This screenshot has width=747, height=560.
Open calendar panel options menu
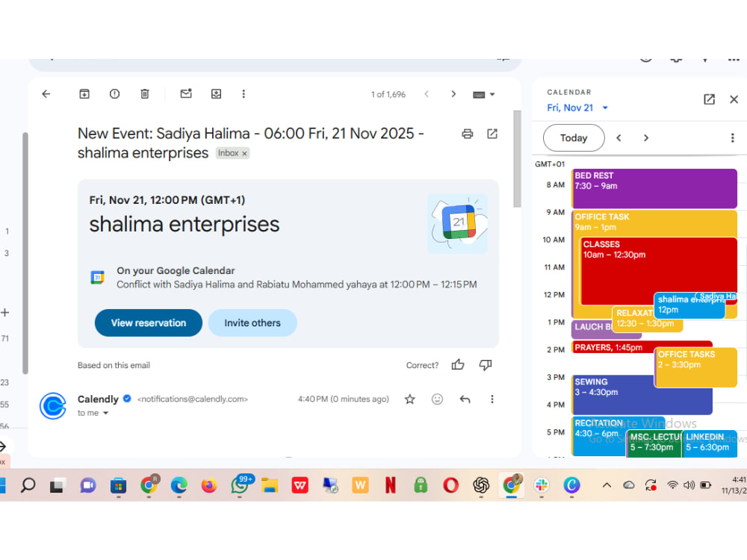point(732,137)
